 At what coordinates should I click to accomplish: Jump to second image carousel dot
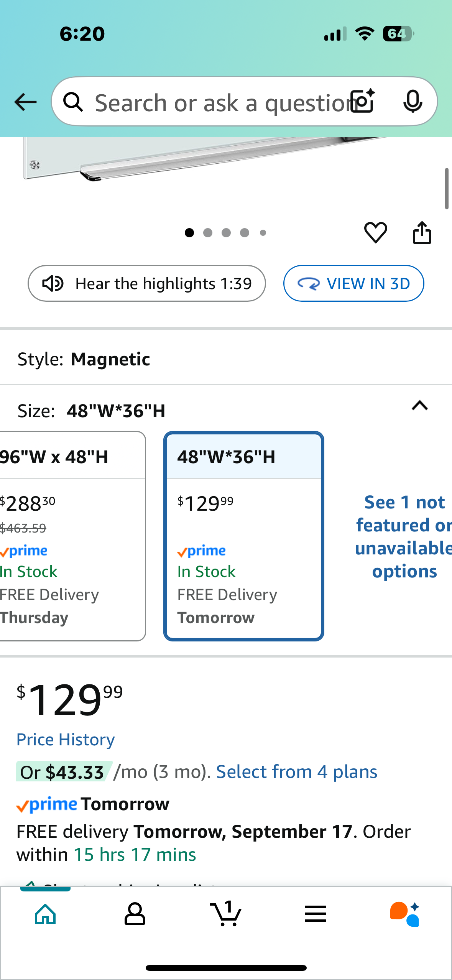(208, 233)
